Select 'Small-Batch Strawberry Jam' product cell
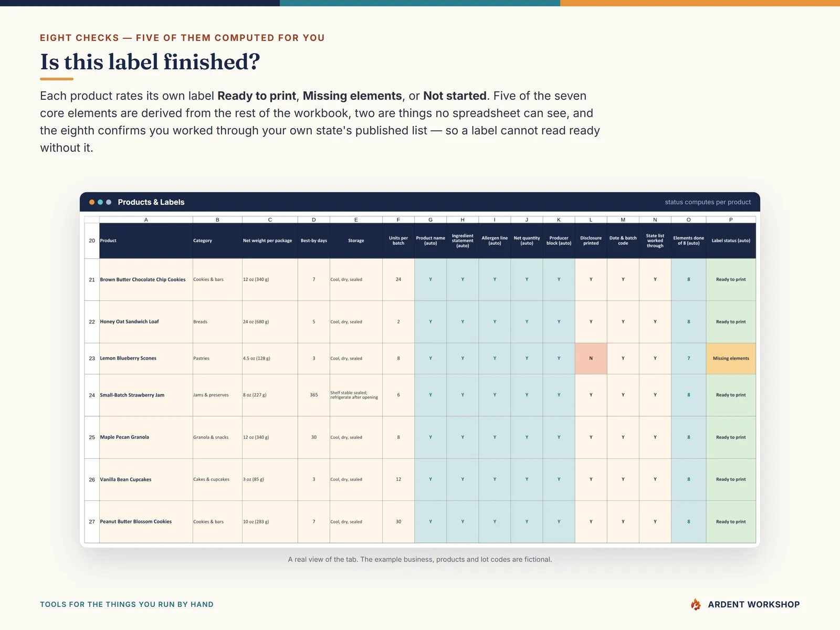840x630 pixels. (x=146, y=395)
